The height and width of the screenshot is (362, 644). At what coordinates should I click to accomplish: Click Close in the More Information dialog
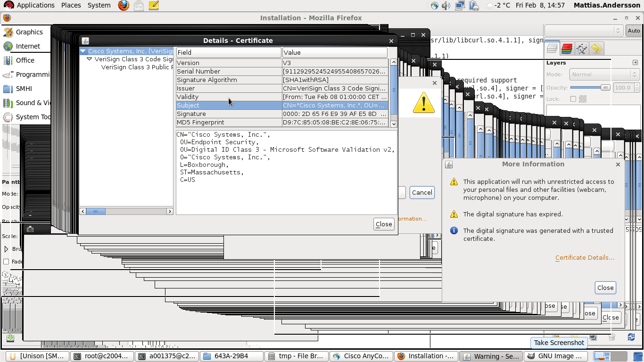point(605,288)
